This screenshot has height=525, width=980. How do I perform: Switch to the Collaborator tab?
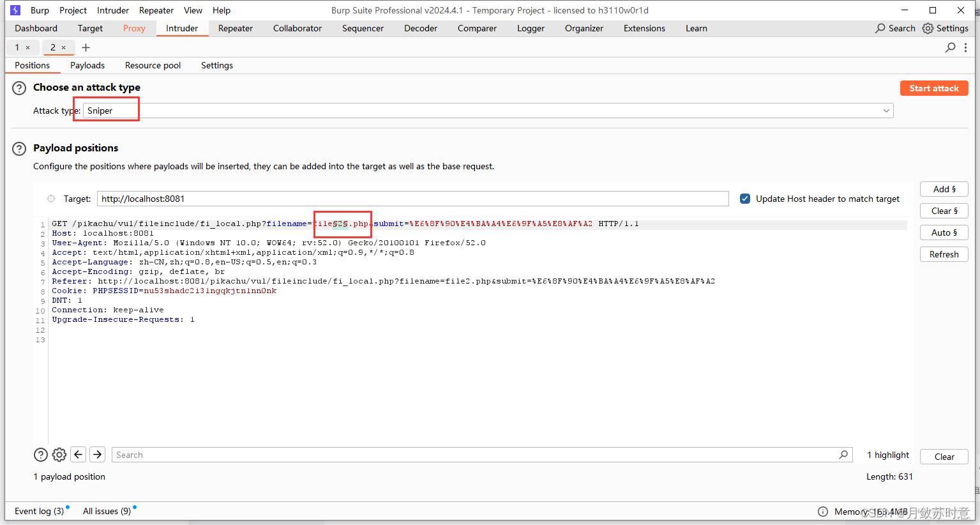click(298, 28)
